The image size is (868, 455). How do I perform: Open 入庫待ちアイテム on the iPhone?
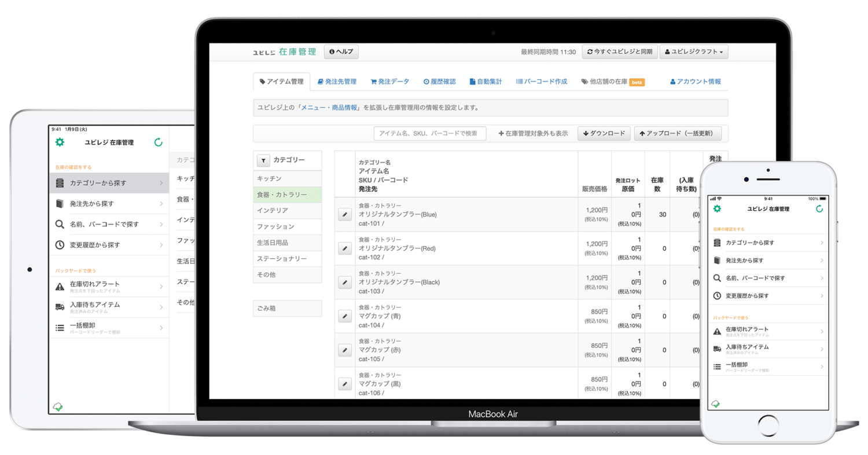(x=768, y=349)
